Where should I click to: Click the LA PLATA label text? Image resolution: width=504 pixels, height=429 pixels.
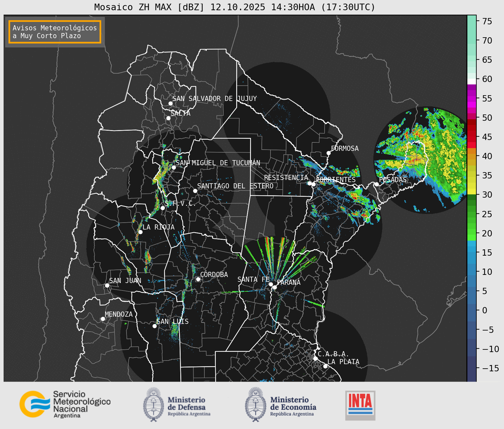pos(343,362)
